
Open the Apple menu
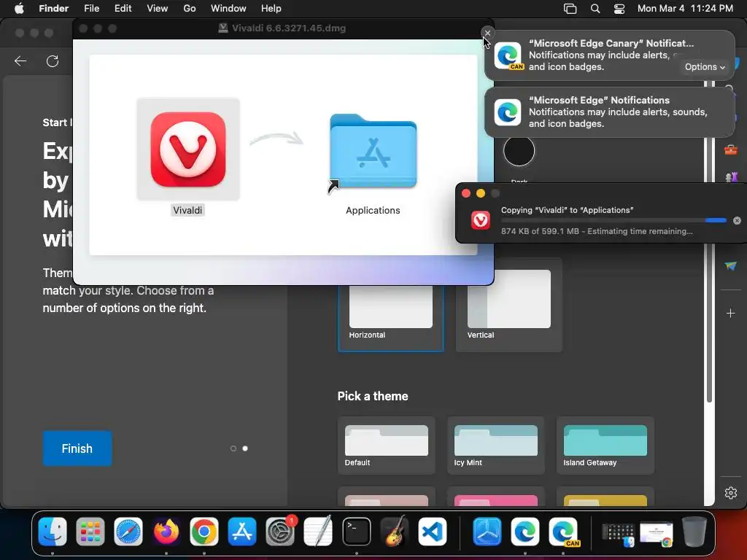pyautogui.click(x=18, y=9)
